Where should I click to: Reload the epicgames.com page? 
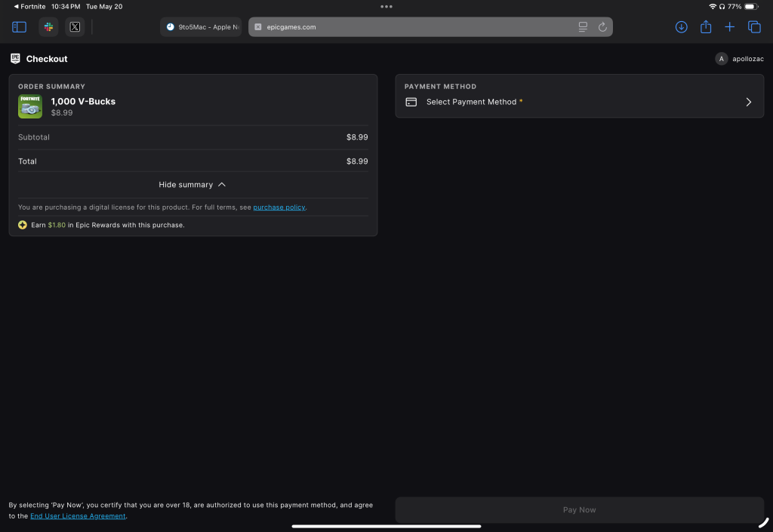602,27
